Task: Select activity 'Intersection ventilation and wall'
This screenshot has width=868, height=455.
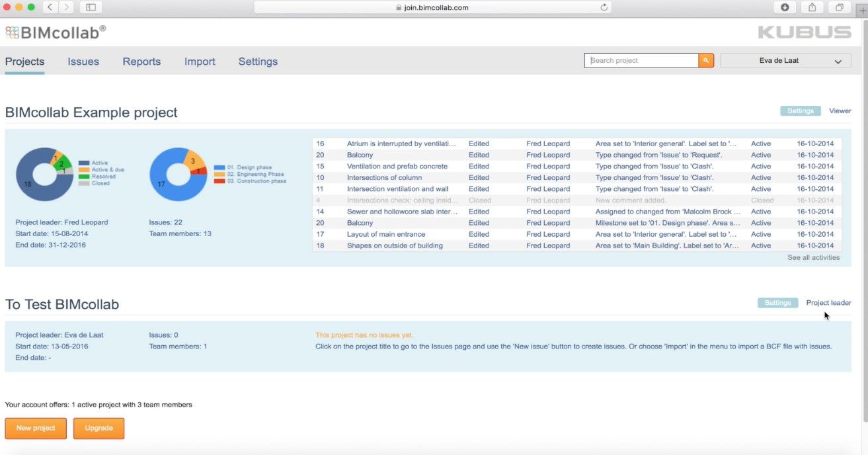Action: point(398,188)
